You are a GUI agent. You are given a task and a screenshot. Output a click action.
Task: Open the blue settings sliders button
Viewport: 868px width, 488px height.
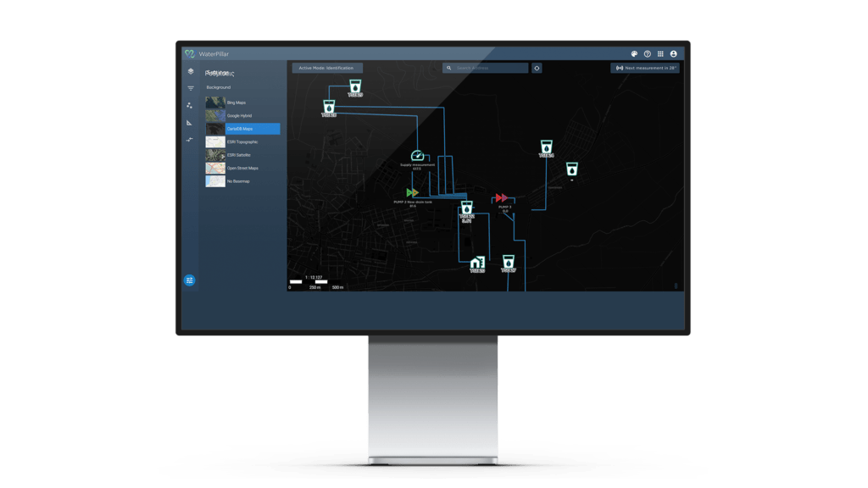point(190,280)
